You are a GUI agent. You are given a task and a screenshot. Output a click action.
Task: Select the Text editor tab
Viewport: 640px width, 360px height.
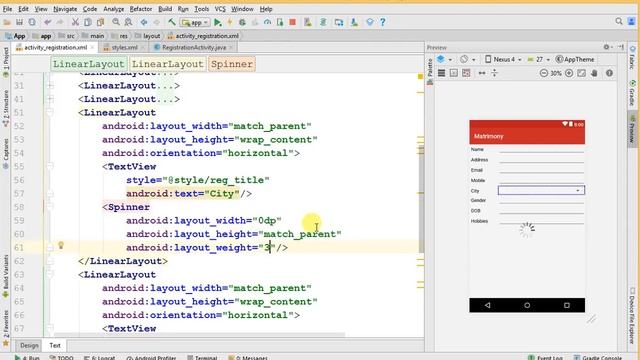[55, 345]
